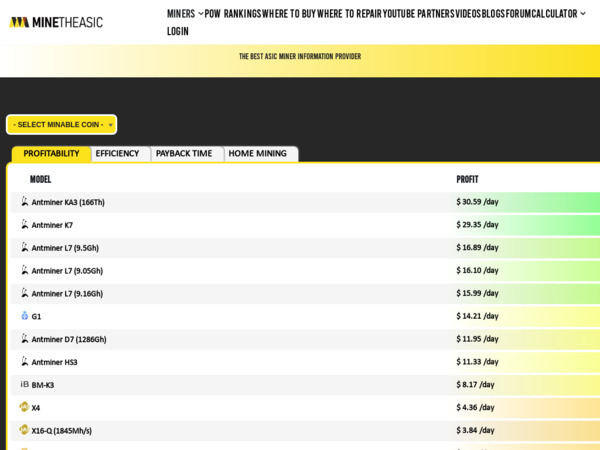Image resolution: width=600 pixels, height=450 pixels.
Task: Click the $ 8.17 /day profit value
Action: (x=475, y=385)
